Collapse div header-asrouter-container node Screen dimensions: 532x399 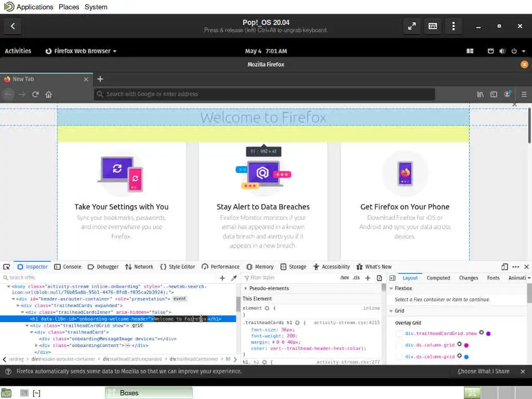pos(13,299)
